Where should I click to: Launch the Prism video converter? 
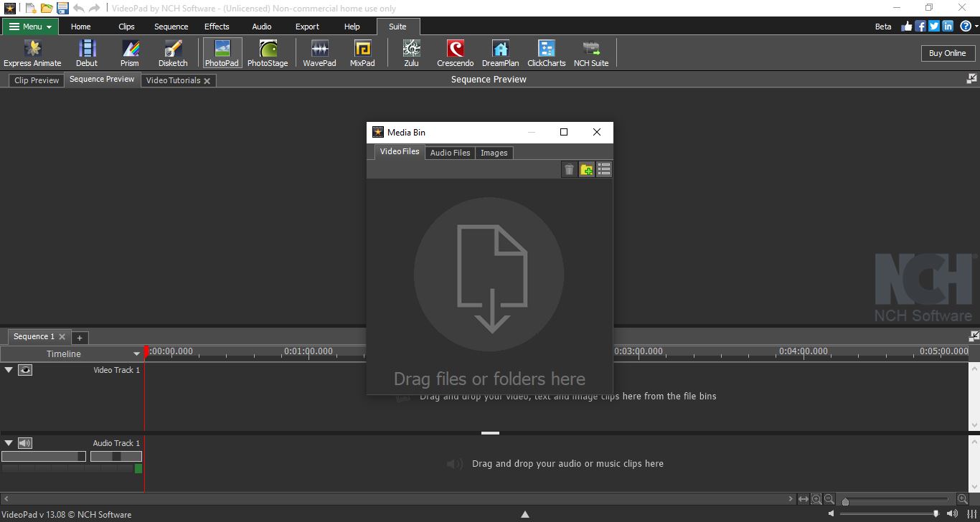(x=130, y=53)
